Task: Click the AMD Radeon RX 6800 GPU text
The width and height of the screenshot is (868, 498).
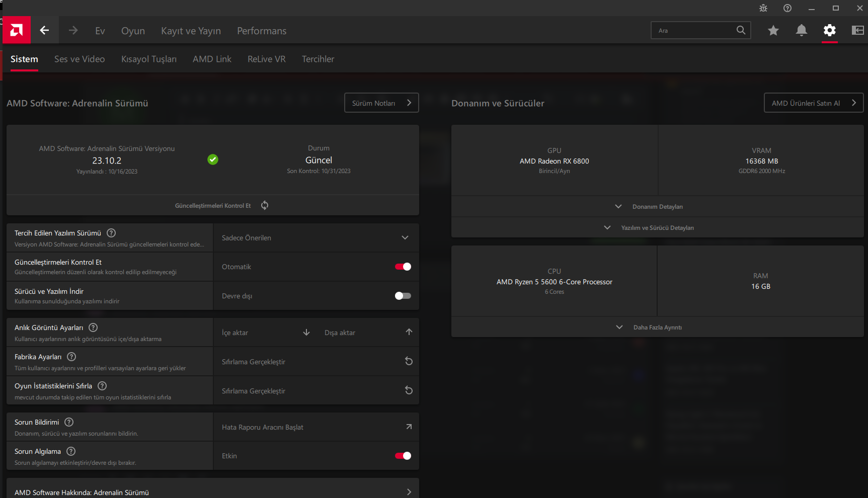Action: point(554,161)
